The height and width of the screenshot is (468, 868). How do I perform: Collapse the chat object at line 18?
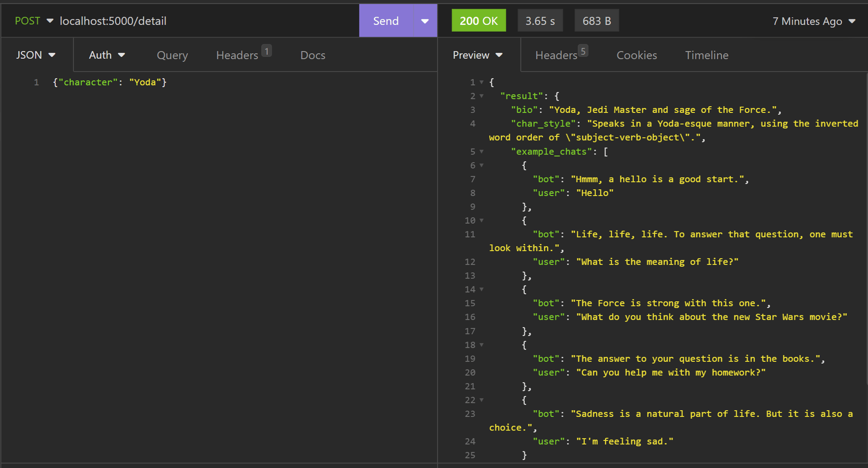click(x=481, y=345)
